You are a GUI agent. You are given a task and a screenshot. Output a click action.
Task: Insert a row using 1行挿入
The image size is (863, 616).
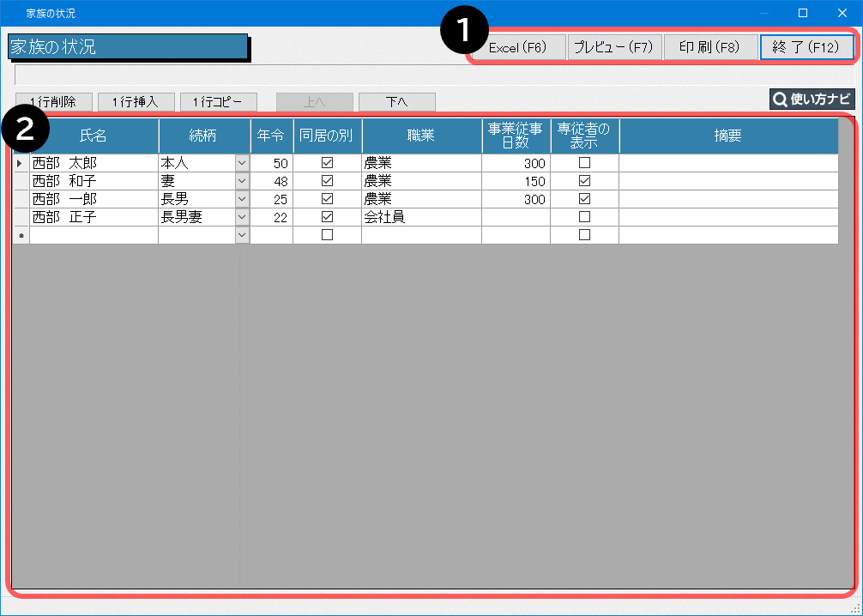point(136,102)
